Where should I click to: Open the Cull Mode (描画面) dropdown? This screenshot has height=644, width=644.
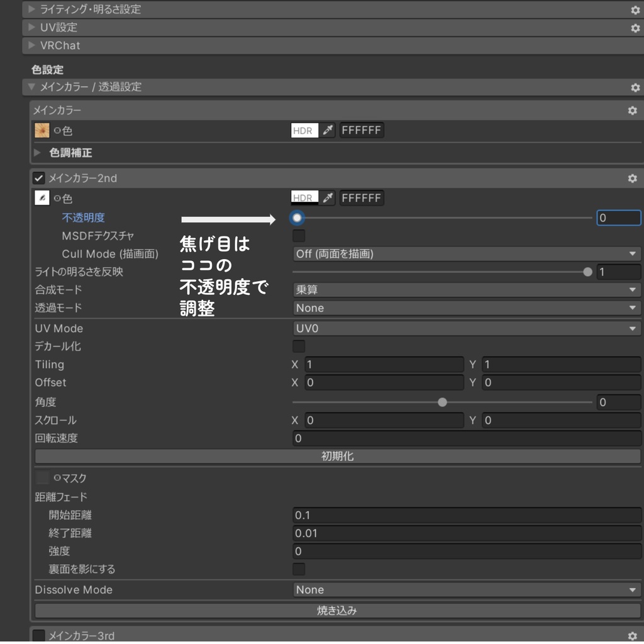467,254
